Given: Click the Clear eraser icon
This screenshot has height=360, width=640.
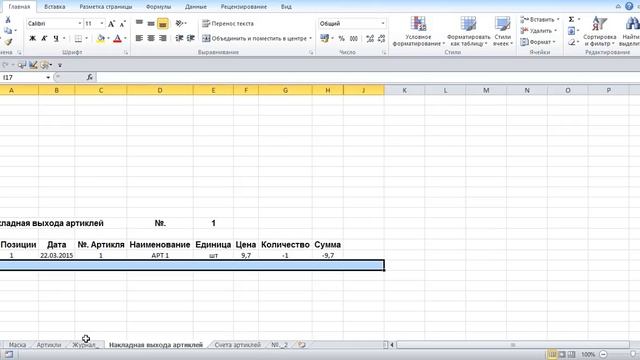Looking at the screenshot, I should [x=571, y=42].
